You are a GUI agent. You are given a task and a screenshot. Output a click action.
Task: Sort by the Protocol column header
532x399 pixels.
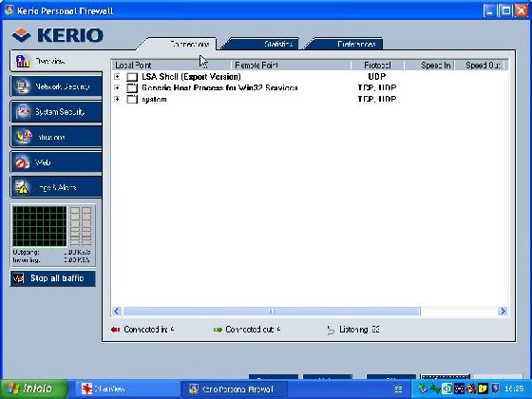pyautogui.click(x=377, y=66)
